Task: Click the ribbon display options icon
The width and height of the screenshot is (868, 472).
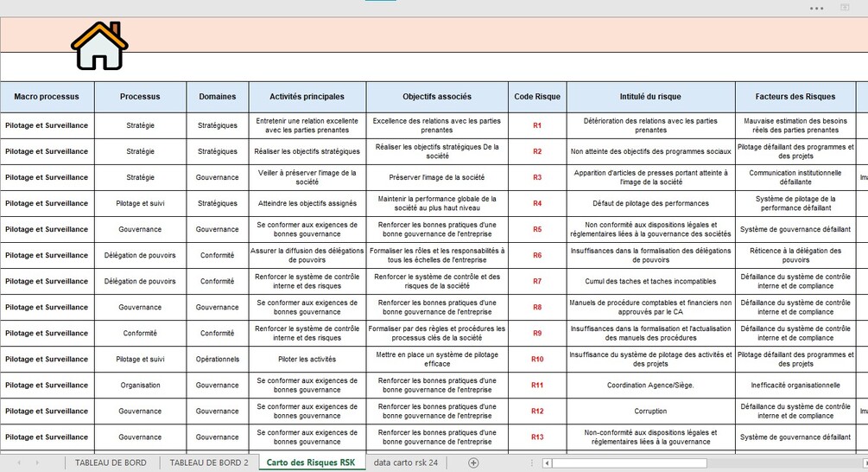Action: [x=845, y=7]
